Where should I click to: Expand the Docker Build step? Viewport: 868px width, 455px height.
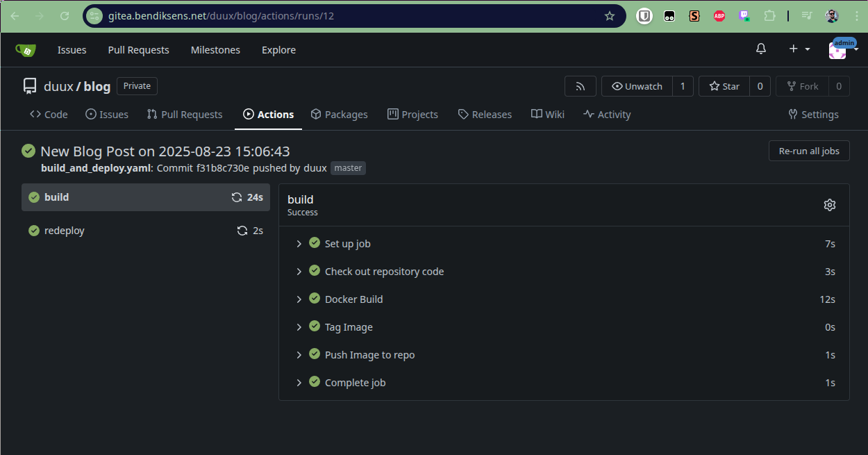click(564, 299)
